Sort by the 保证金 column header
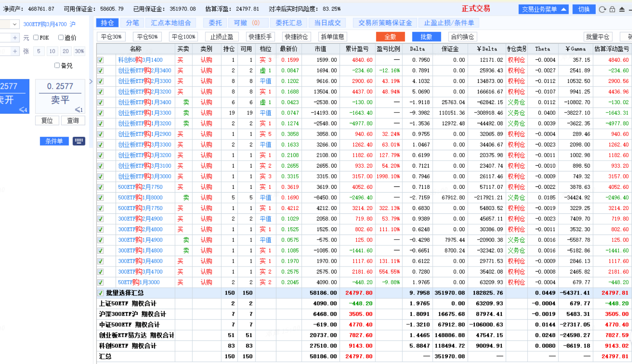Viewport: 632px width, 364px height. [450, 49]
